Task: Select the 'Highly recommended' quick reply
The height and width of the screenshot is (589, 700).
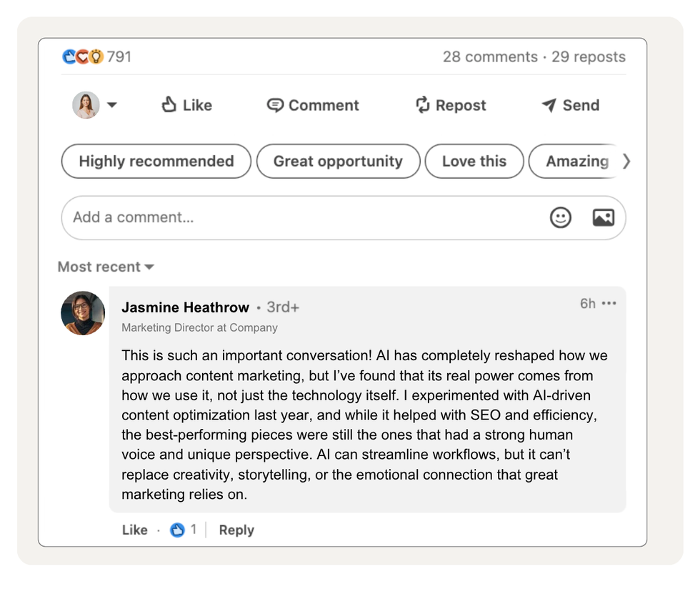Action: (x=156, y=162)
